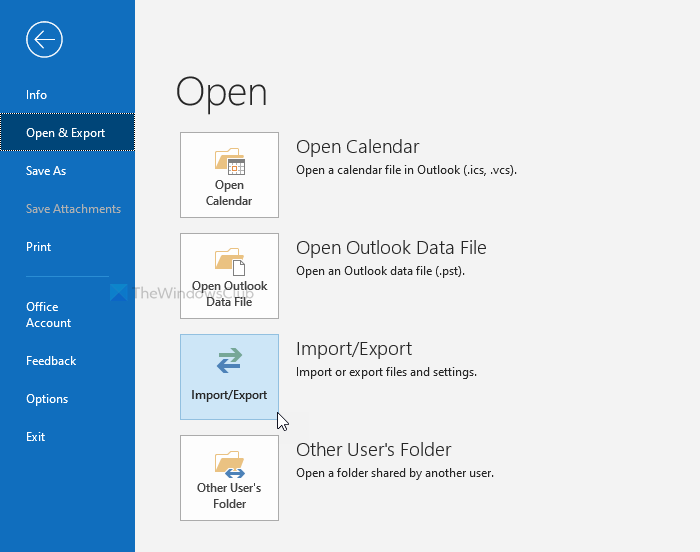Click the large 'Open' page title

coord(221,94)
